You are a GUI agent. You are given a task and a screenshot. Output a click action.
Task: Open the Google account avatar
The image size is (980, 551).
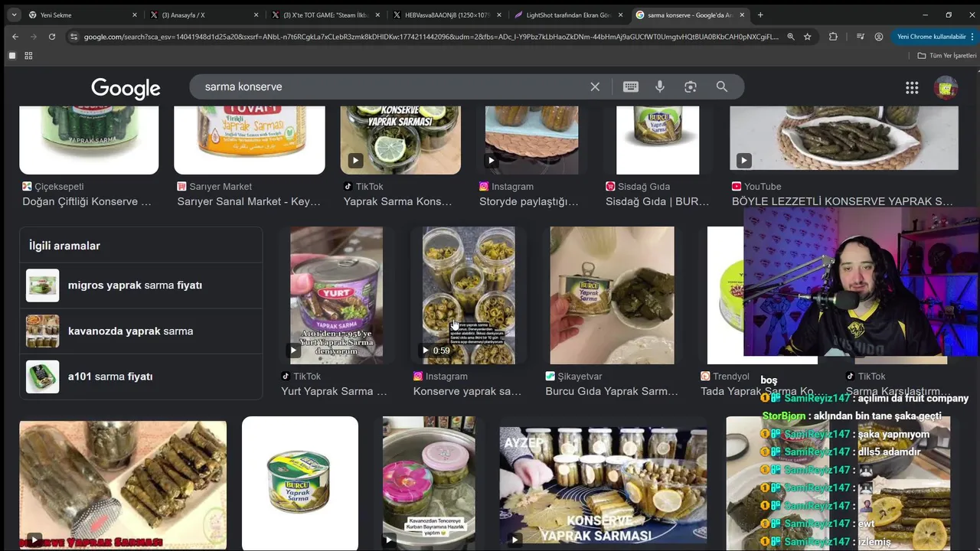pos(946,87)
